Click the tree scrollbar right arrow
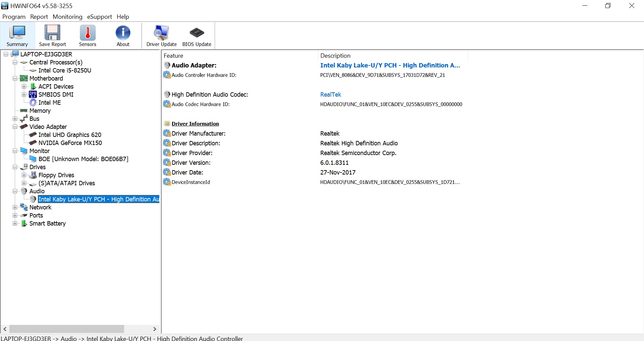Image resolution: width=644 pixels, height=341 pixels. point(155,329)
